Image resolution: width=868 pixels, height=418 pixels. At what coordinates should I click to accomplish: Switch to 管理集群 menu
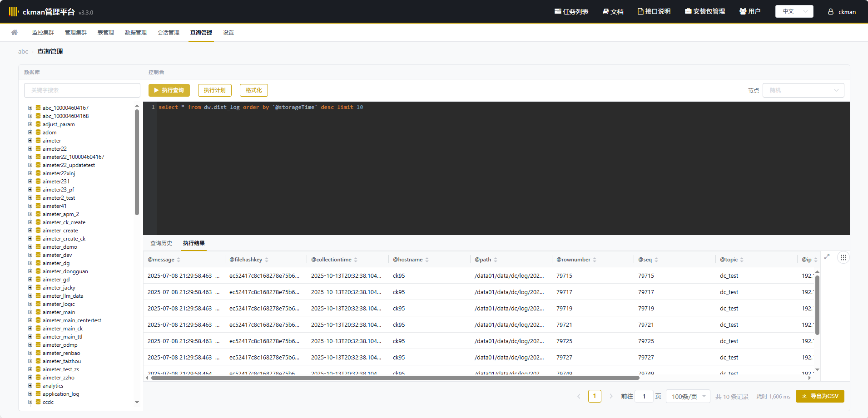pos(76,33)
